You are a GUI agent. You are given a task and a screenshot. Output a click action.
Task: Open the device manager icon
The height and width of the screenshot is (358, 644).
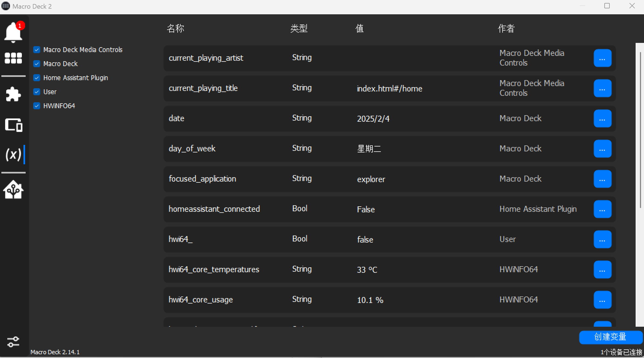tap(13, 125)
